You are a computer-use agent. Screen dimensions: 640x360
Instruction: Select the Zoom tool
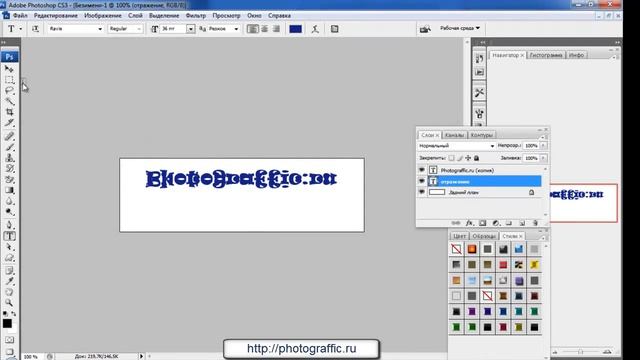point(9,303)
